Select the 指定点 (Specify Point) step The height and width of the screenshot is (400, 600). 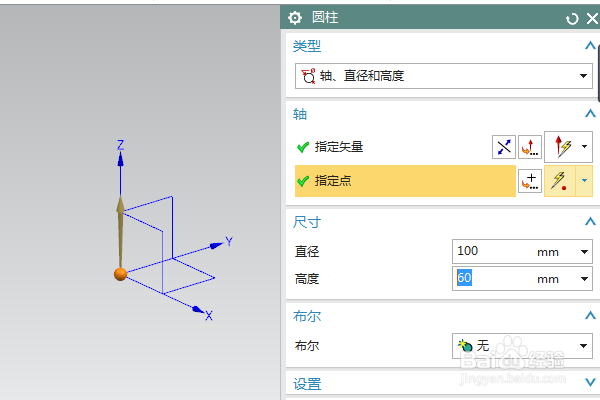pyautogui.click(x=333, y=181)
